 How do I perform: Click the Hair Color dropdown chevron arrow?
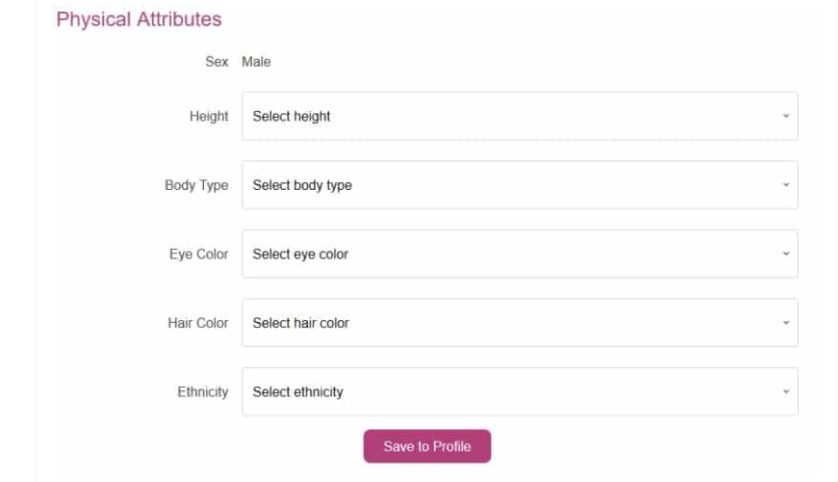pyautogui.click(x=786, y=323)
